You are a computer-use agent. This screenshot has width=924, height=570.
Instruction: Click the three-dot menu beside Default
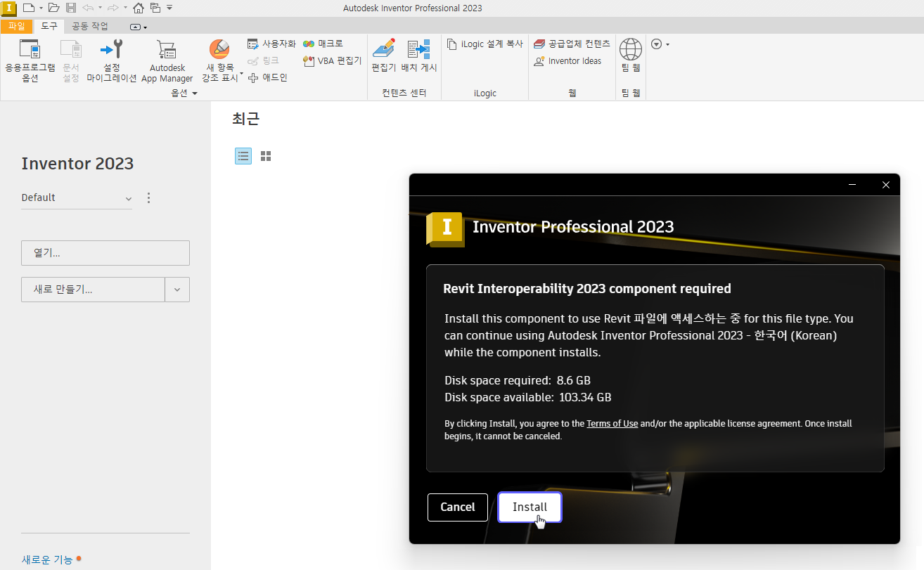coord(148,198)
